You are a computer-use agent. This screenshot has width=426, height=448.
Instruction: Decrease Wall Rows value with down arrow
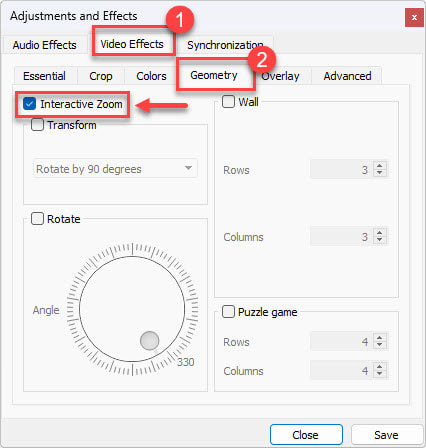[379, 173]
